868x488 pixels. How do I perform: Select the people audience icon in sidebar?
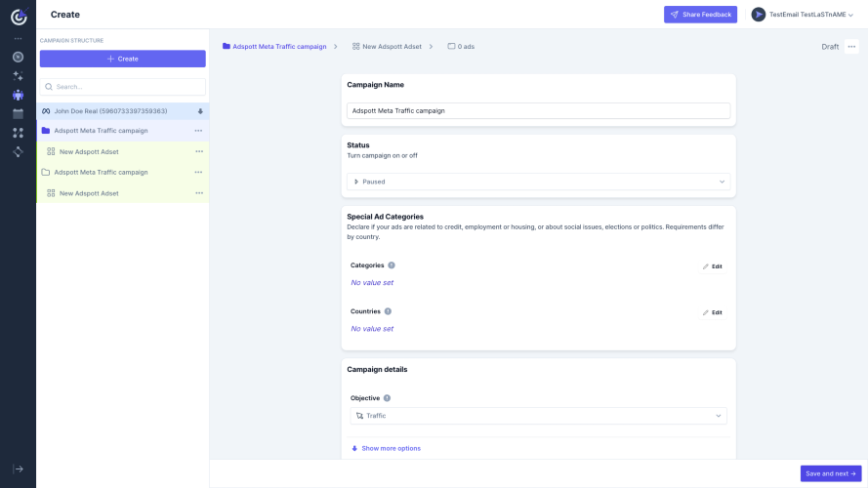click(18, 95)
